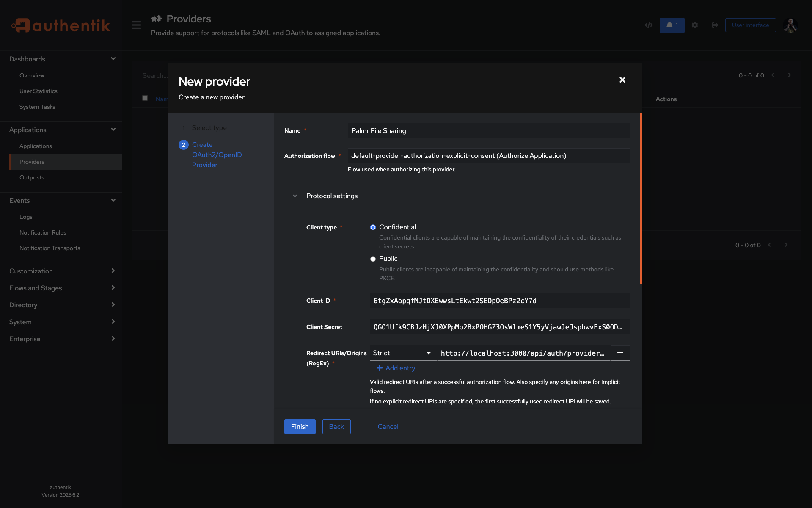Click plus icon to add entry
Image resolution: width=812 pixels, height=508 pixels.
pos(380,368)
